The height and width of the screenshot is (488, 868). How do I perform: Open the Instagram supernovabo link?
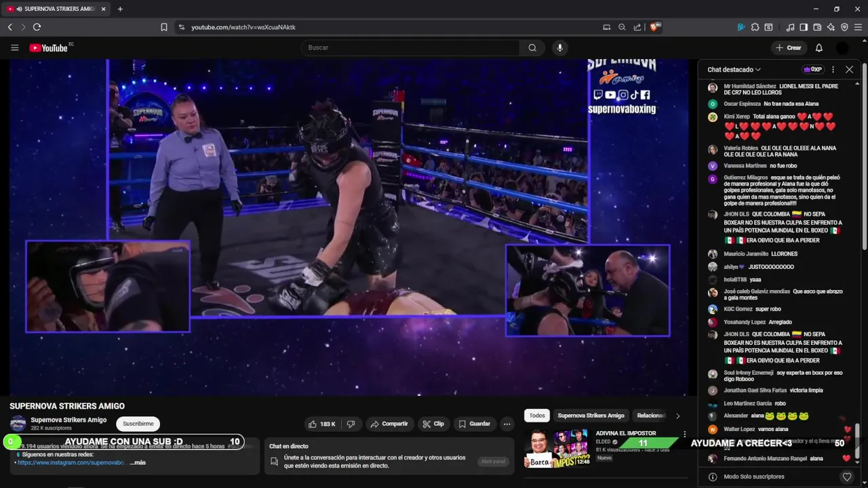[x=71, y=462]
